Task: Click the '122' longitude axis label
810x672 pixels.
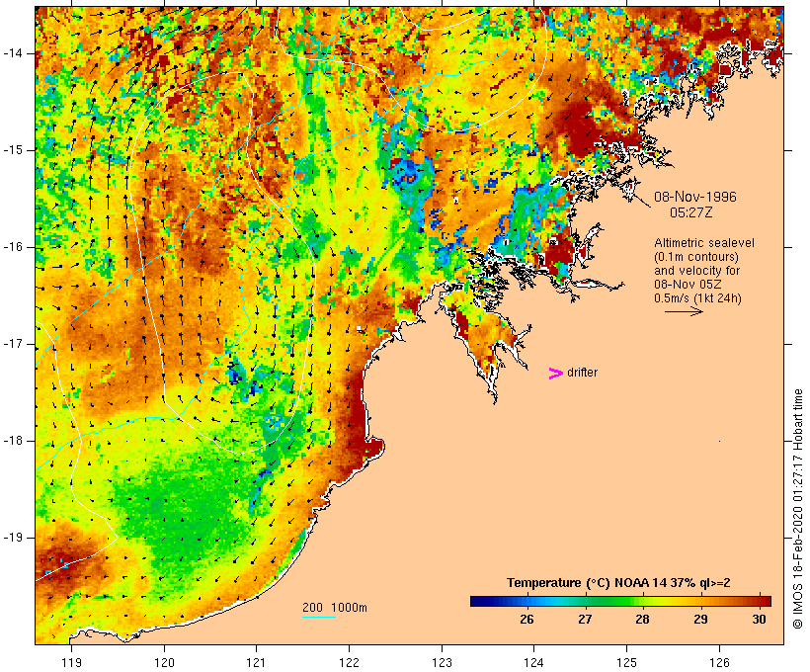Action: [350, 662]
